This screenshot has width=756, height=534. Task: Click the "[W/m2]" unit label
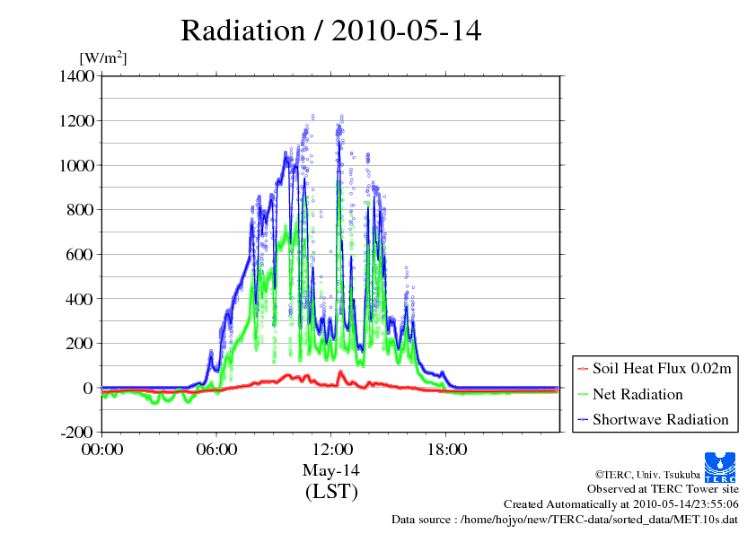coord(103,57)
